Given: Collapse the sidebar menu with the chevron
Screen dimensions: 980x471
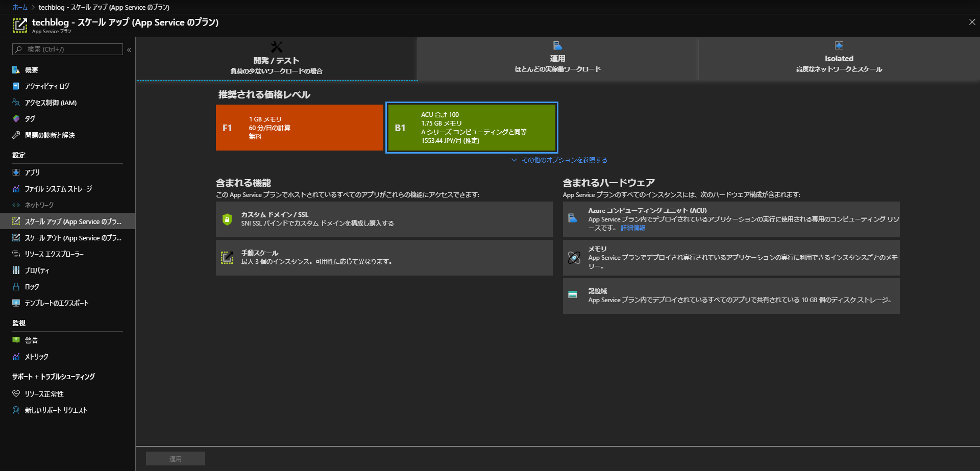Looking at the screenshot, I should 129,49.
